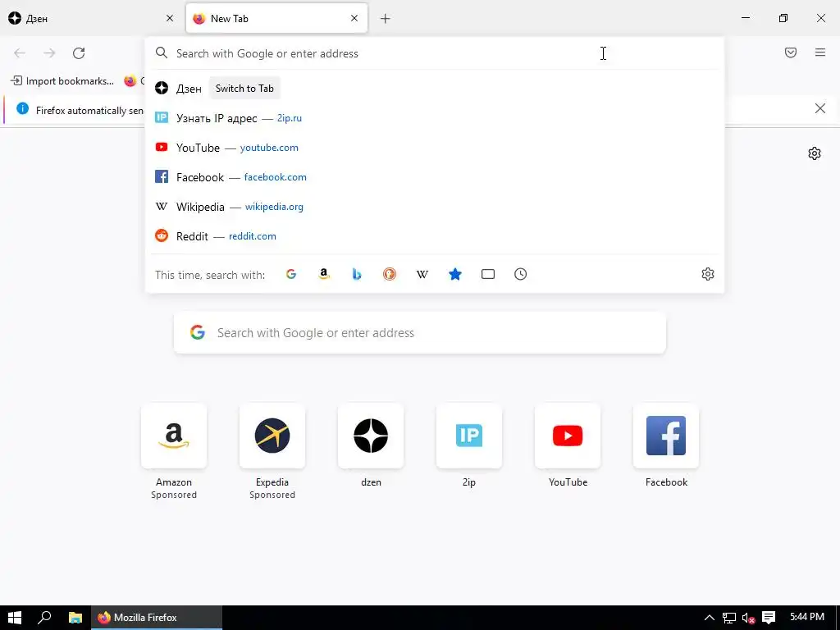Open the Reddit reddit.com suggestion

(435, 235)
